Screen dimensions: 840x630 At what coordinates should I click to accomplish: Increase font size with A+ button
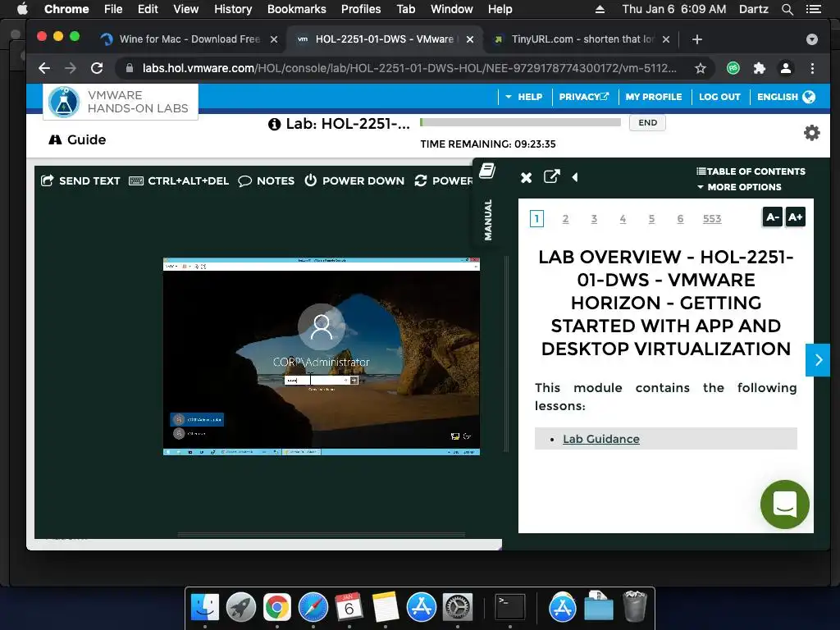pos(795,217)
